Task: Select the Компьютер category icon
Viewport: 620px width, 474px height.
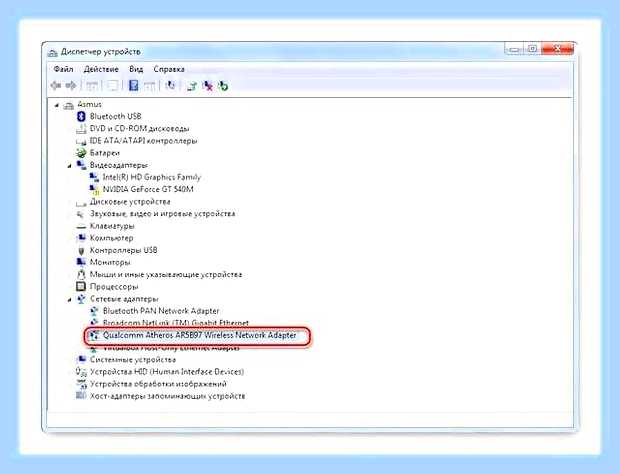Action: 81,238
